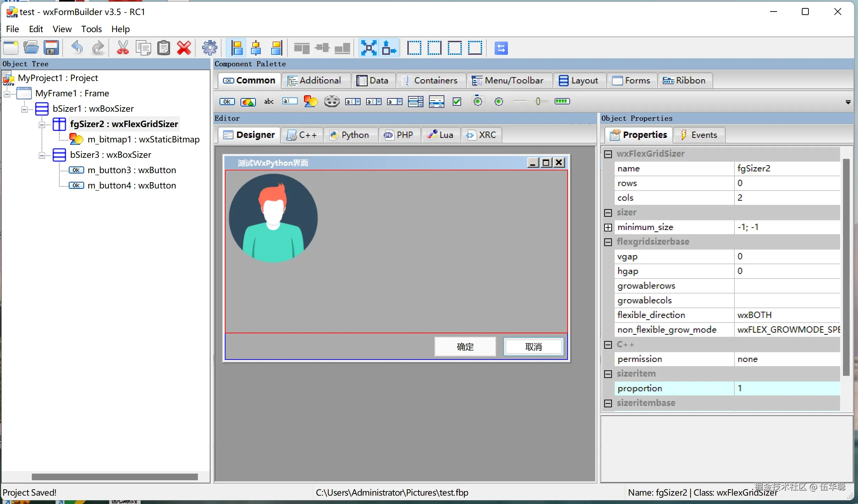Viewport: 858px width, 504px height.
Task: Collapse the flexgridsizerbase property group
Action: coord(608,242)
